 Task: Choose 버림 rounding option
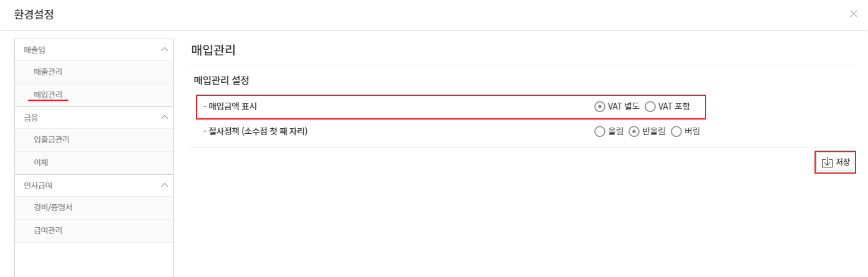pos(676,131)
